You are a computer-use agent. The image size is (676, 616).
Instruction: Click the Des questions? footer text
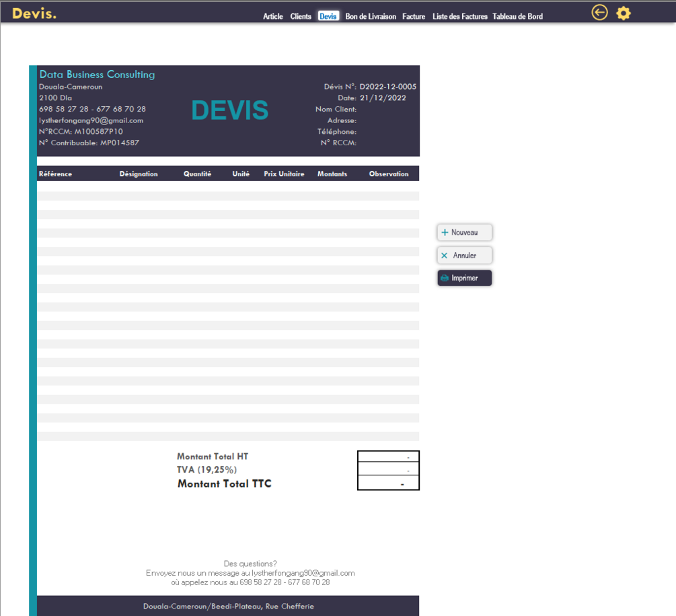tap(250, 564)
